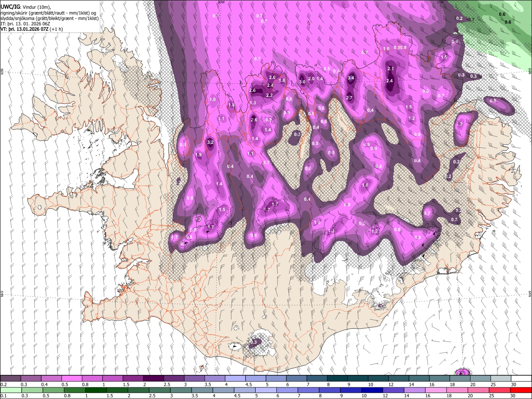The width and height of the screenshot is (532, 399).
Task: Select the dark teal 8 swatch, upper scale
Action: [x=337, y=379]
